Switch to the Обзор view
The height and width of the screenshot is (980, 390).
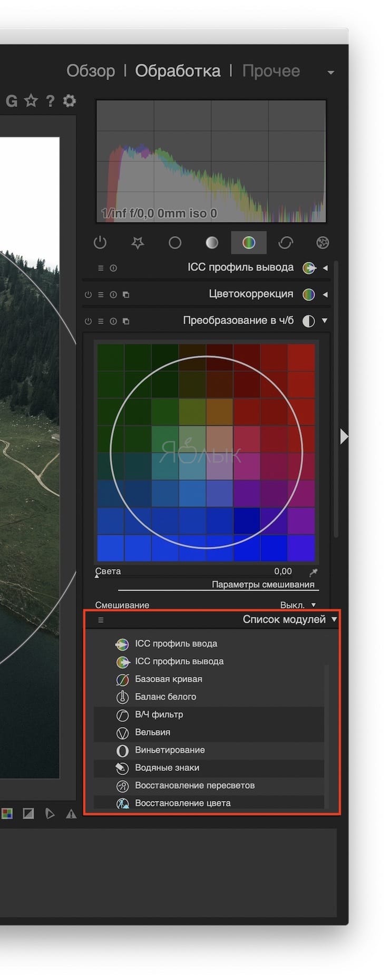click(91, 71)
